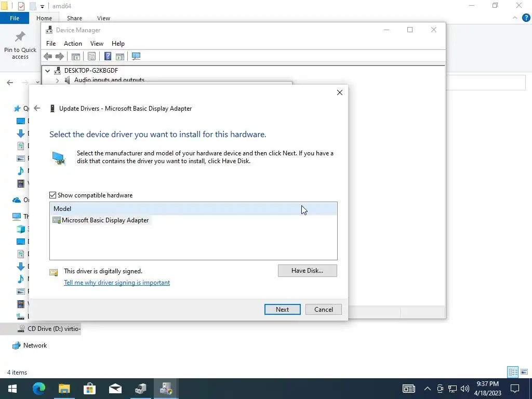Click the Model column header

click(x=193, y=209)
